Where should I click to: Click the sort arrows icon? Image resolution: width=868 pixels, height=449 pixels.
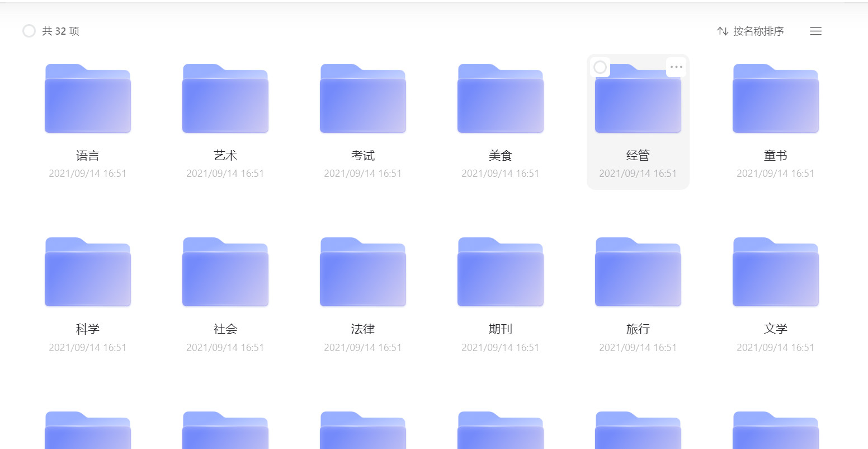pos(723,31)
